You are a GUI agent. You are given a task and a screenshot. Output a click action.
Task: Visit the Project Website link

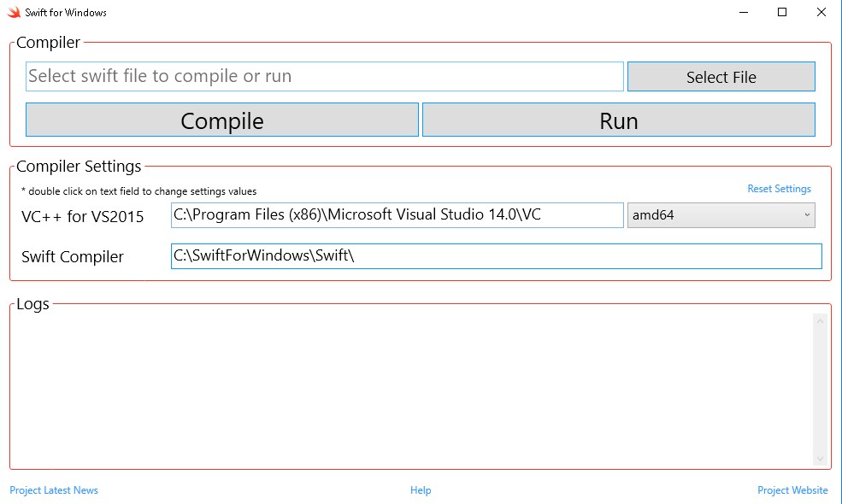(x=792, y=490)
